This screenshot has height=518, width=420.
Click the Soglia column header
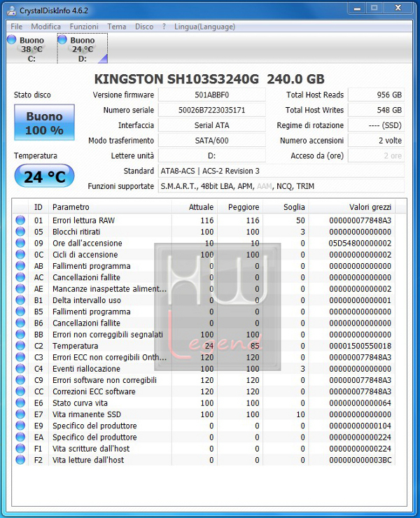pos(286,207)
